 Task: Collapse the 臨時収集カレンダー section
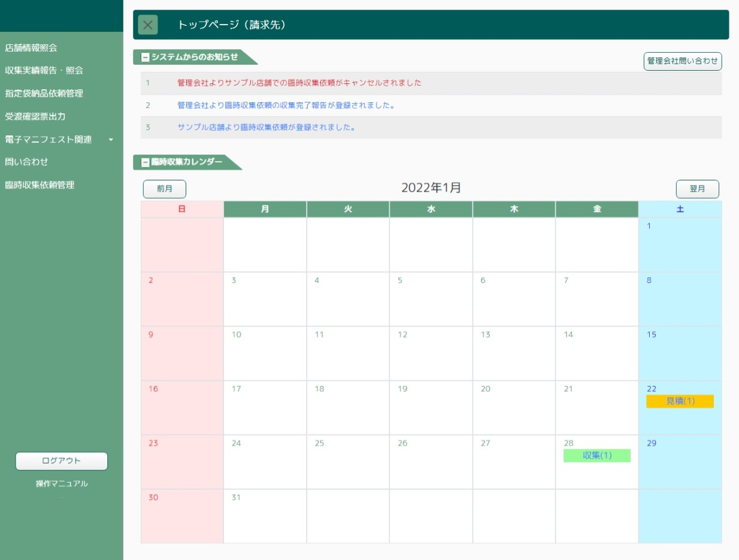pyautogui.click(x=145, y=162)
